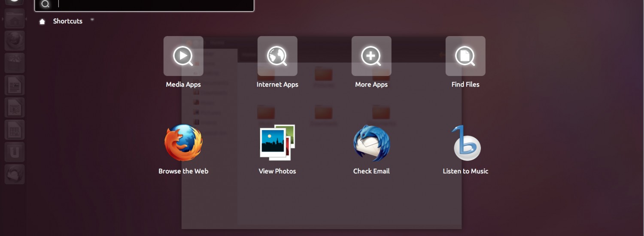Select the Shortcuts section label
The image size is (644, 236).
click(67, 21)
